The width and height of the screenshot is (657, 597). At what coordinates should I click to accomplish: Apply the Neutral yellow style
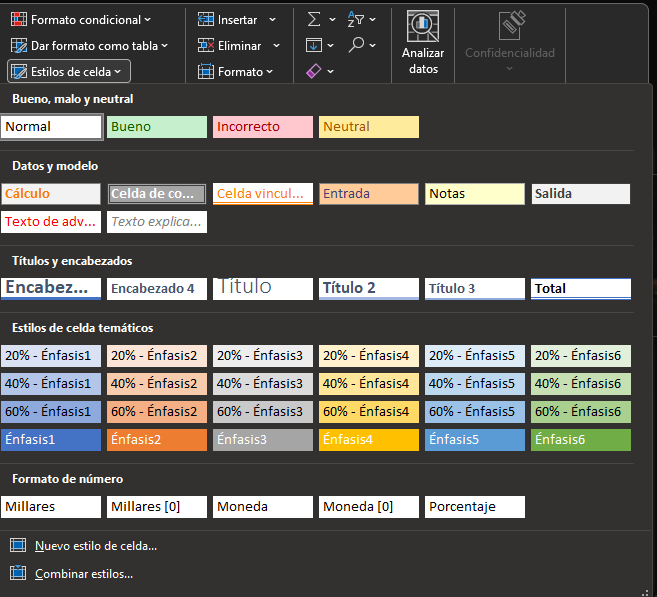tap(369, 127)
